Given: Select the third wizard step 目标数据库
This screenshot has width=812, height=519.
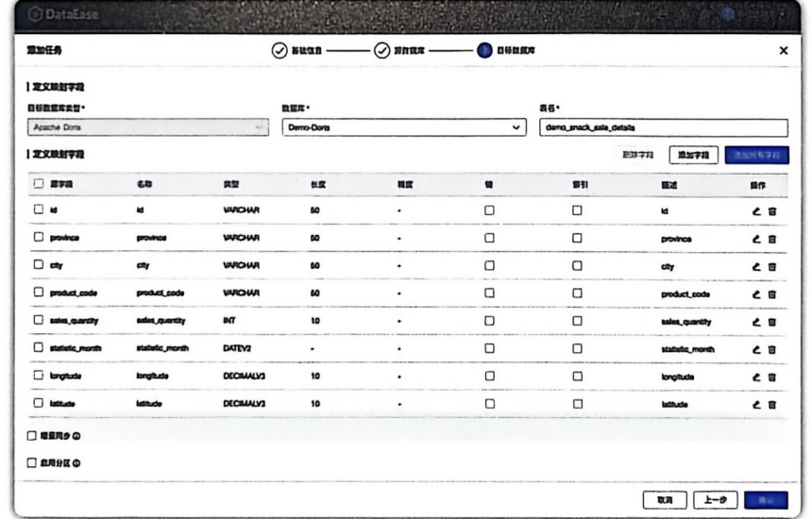Looking at the screenshot, I should coord(506,50).
